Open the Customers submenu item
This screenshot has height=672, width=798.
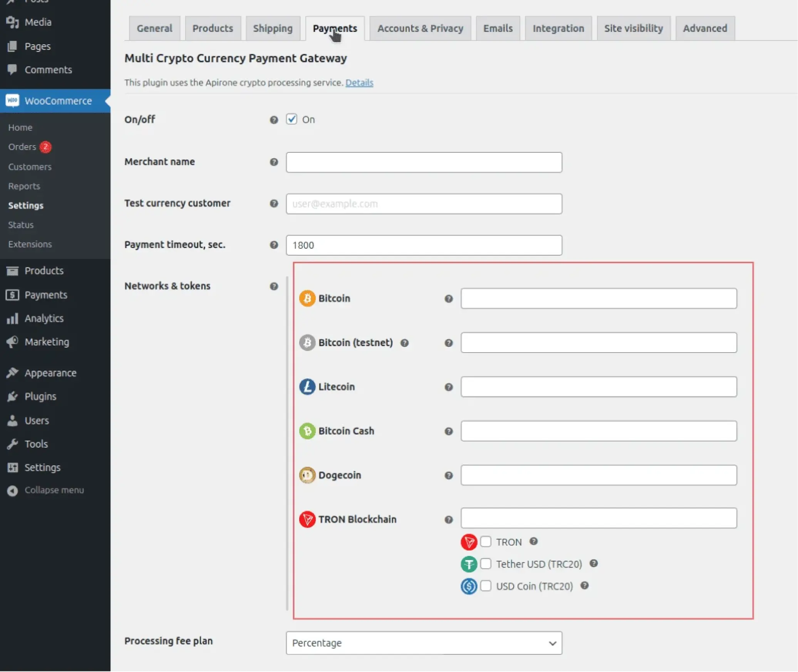30,167
